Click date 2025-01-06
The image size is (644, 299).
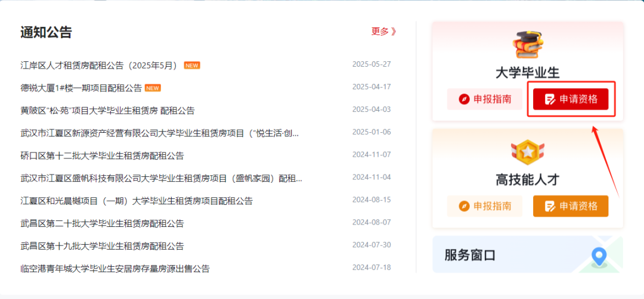coord(371,132)
